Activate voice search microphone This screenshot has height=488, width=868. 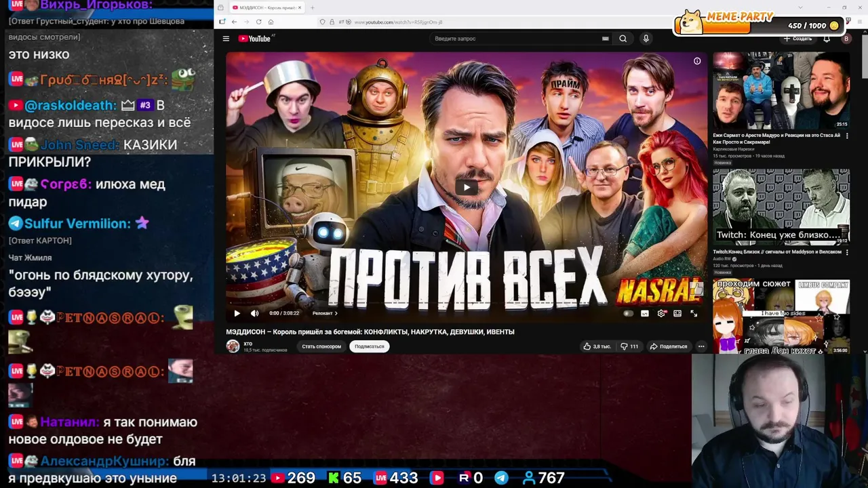click(x=646, y=39)
